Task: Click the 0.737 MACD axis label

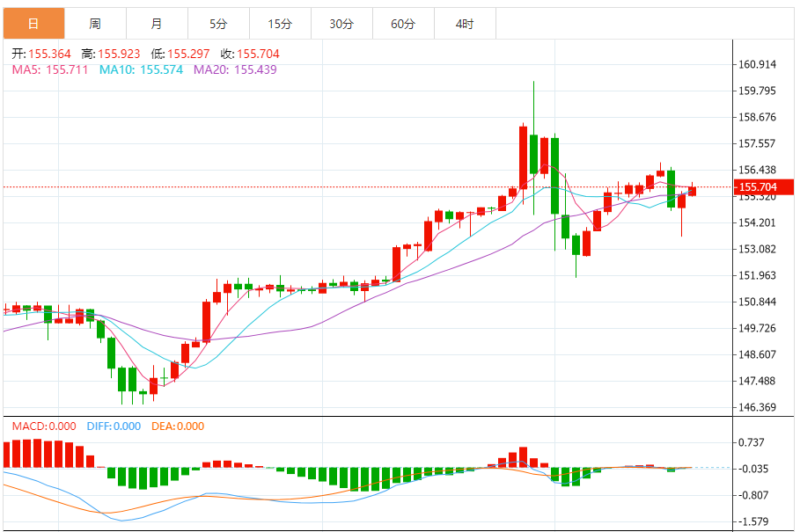Action: (752, 442)
